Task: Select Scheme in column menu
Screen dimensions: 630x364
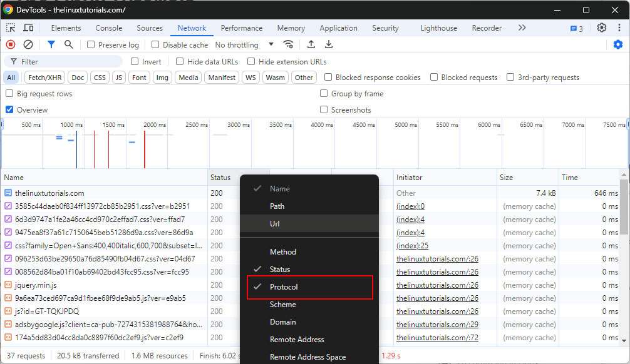Action: click(310, 305)
